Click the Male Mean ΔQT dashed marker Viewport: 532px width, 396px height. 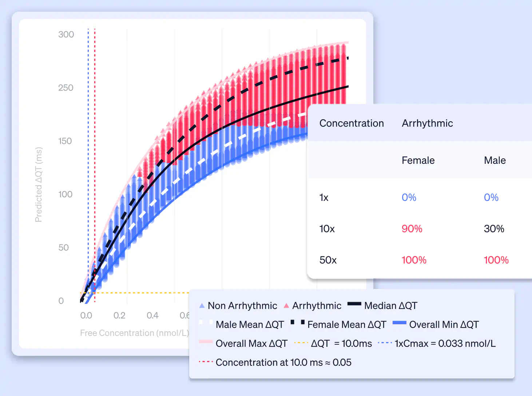pyautogui.click(x=206, y=322)
